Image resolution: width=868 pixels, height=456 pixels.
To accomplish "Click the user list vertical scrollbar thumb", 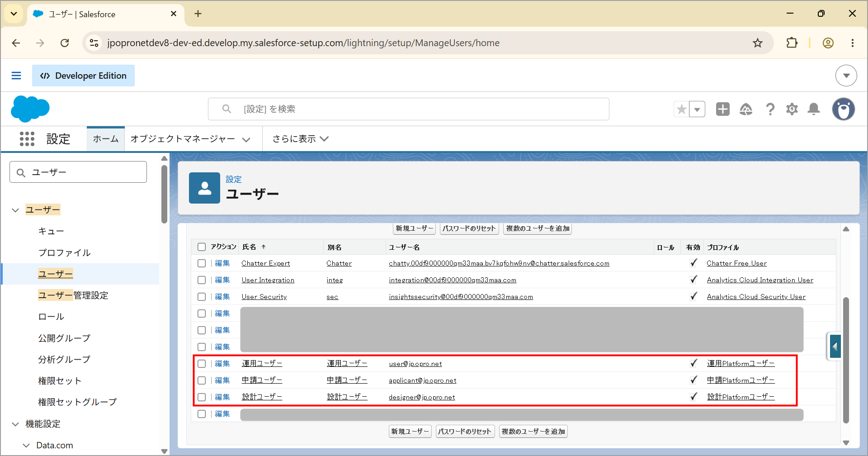I will (x=846, y=360).
